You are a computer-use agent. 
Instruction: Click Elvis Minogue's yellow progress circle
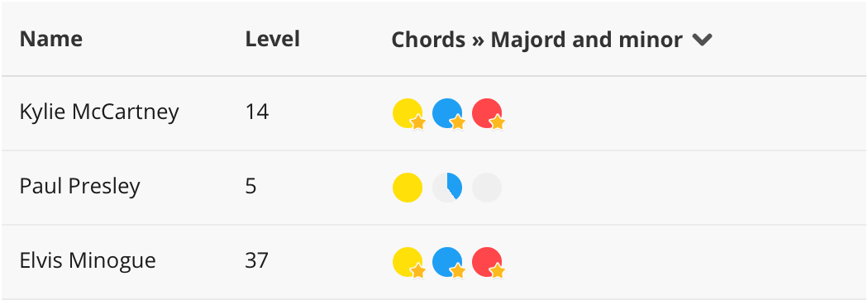(408, 261)
